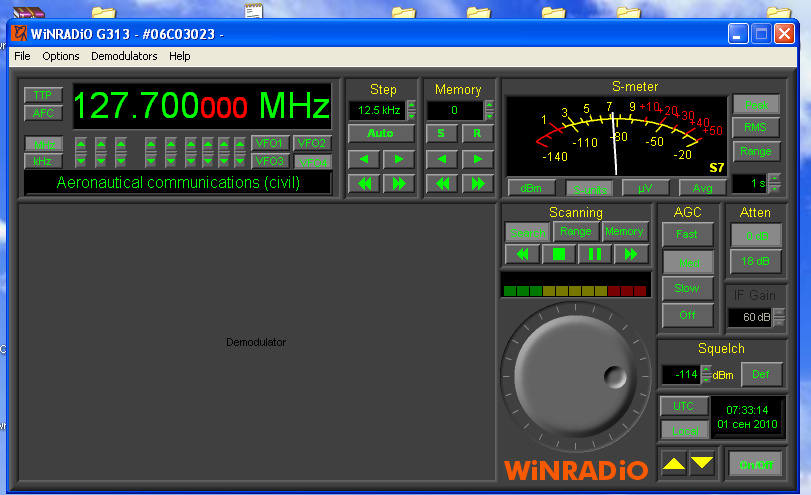Stop scanning with the square stop button
Screen dimensions: 811x495
(x=559, y=254)
